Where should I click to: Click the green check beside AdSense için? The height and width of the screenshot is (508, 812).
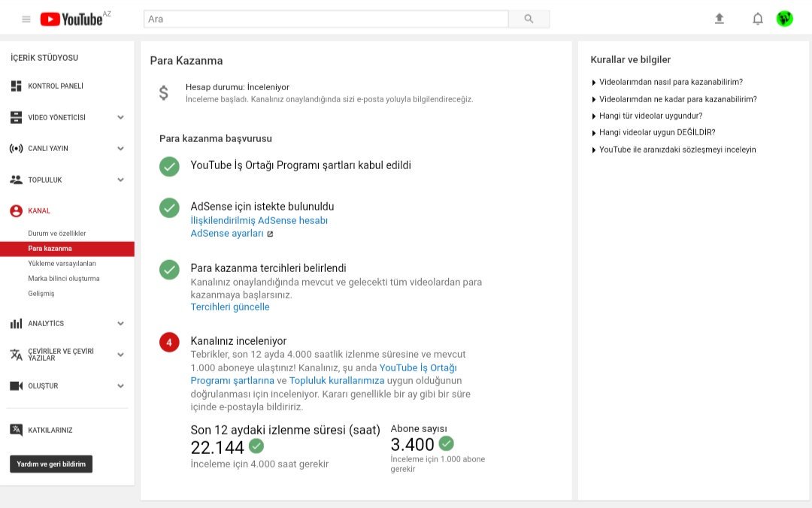click(169, 207)
